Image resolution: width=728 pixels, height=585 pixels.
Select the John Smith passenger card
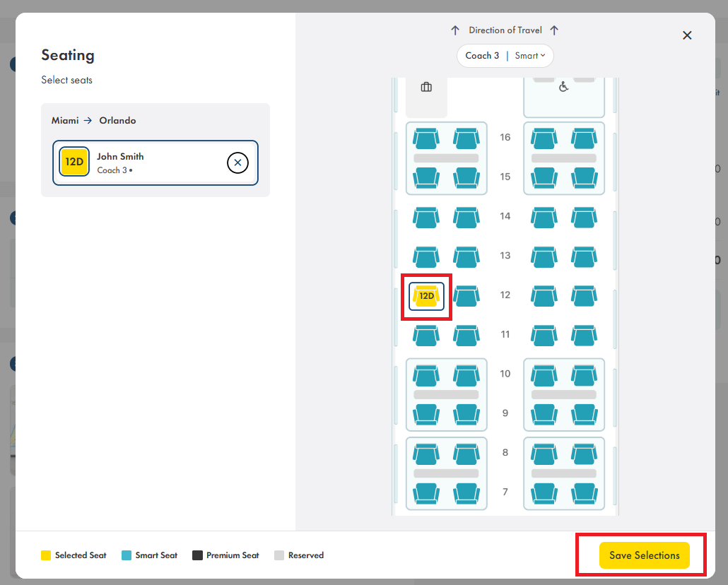point(155,162)
